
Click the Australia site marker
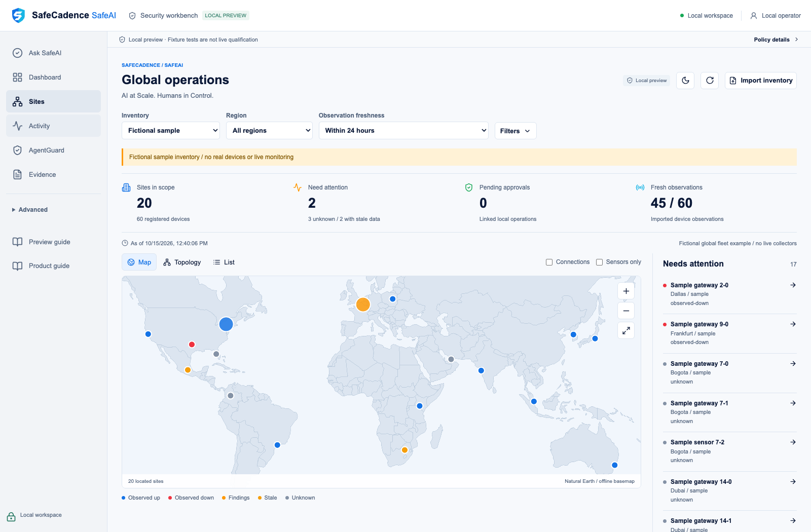coord(614,465)
